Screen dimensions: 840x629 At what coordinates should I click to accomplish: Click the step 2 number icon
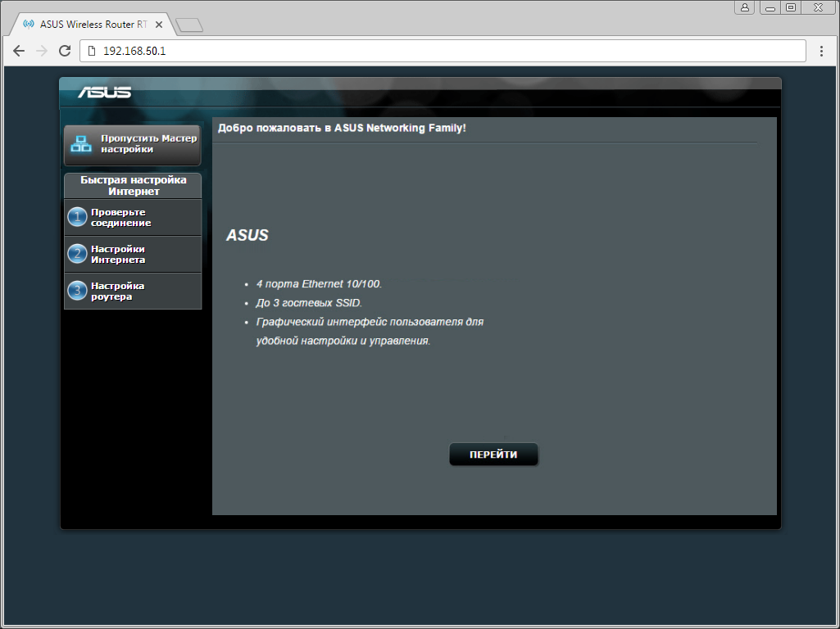pyautogui.click(x=77, y=254)
